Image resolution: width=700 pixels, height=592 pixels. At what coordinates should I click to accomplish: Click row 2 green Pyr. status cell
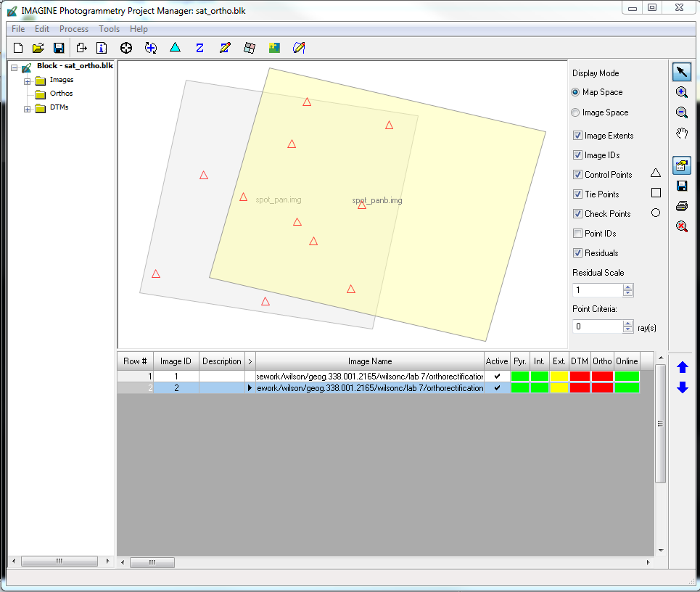(x=519, y=388)
